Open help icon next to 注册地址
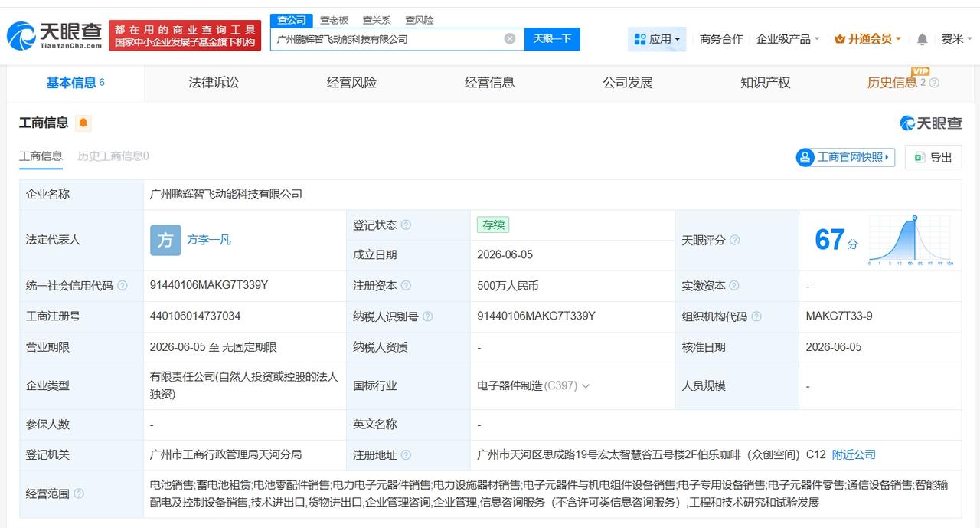The image size is (980, 528). [x=407, y=455]
